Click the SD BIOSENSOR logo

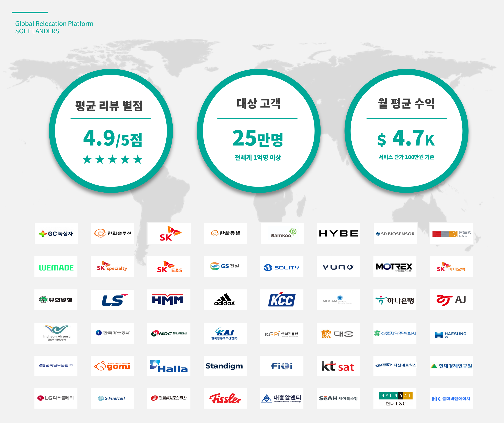(x=395, y=234)
